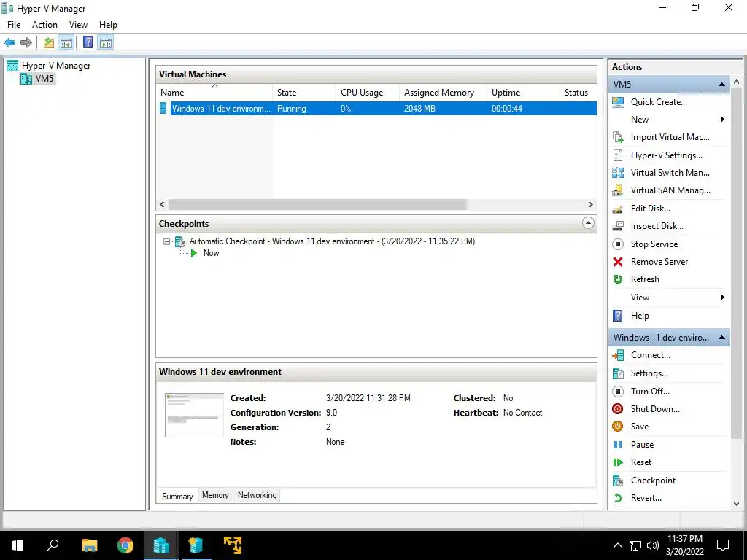
Task: Open Quick Create action
Action: (659, 102)
